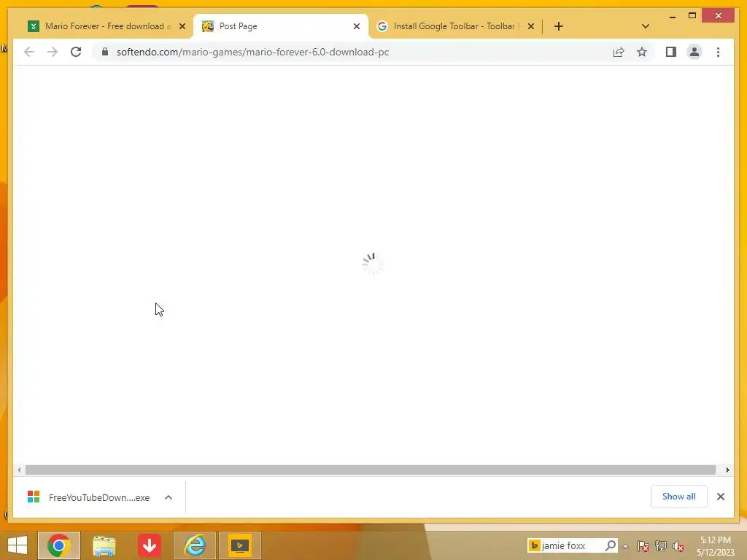Click Show all downloads button
747x560 pixels.
click(678, 496)
